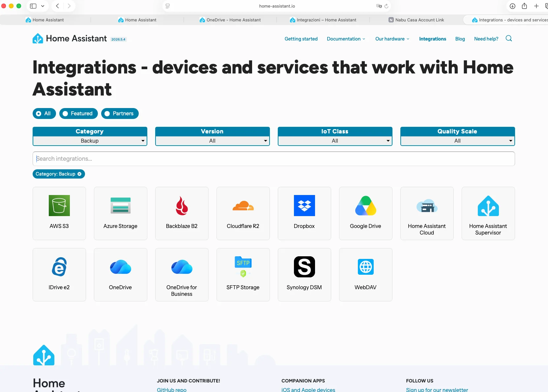Viewport: 548px width, 392px height.
Task: Expand the Our hardware menu
Action: 392,39
